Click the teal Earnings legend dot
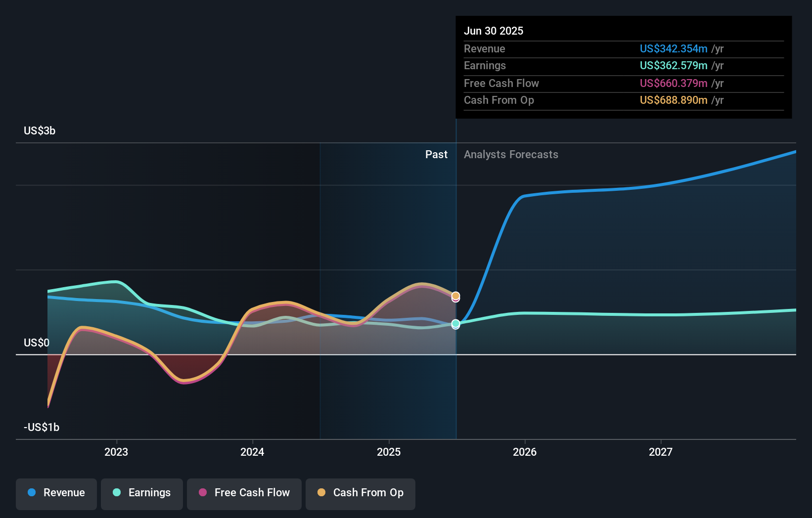 [x=117, y=492]
